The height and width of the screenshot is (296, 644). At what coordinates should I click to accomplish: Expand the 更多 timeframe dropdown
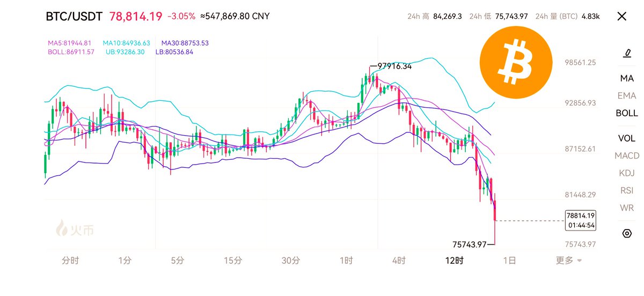[568, 261]
